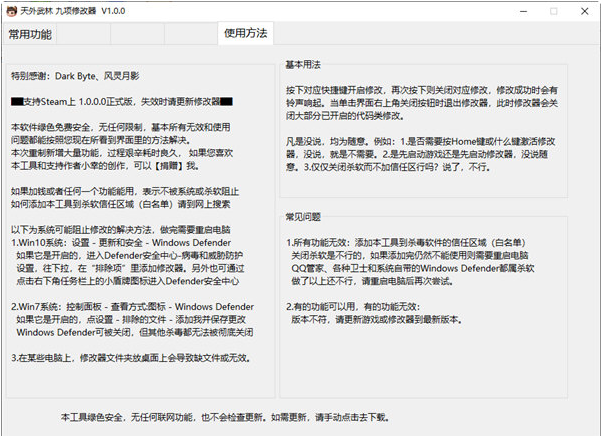The width and height of the screenshot is (601, 436).
Task: Click the 常见问题 group heading
Action: coord(303,217)
